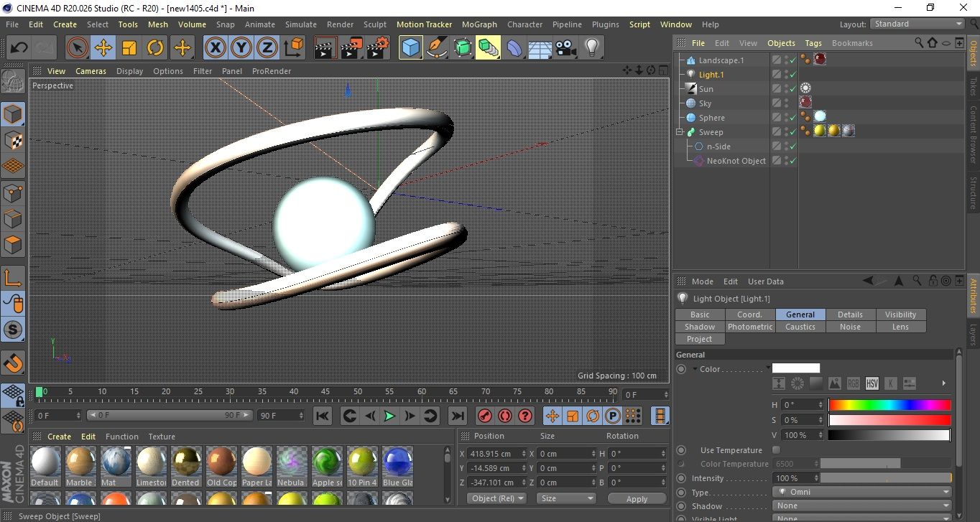The width and height of the screenshot is (980, 522).
Task: Open the light Type dropdown showing Omni
Action: (862, 493)
